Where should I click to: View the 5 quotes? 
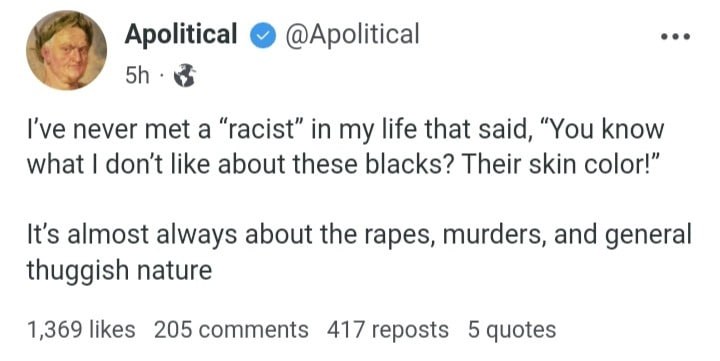tap(512, 330)
